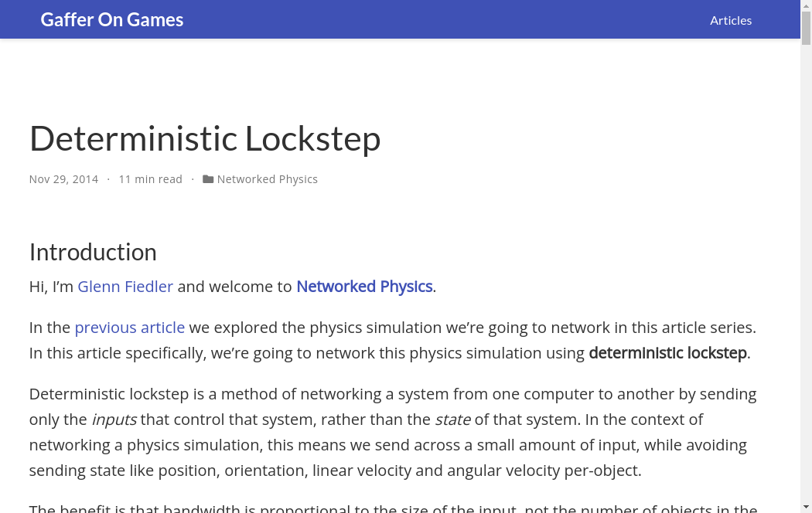Viewport: 812px width, 513px height.
Task: Click the Gaffer On Games site title
Action: [x=112, y=20]
